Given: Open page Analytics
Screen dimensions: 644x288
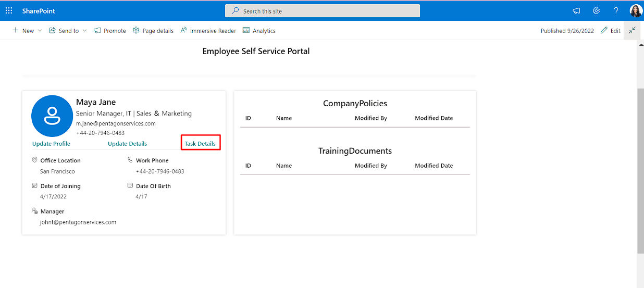Looking at the screenshot, I should coord(259,31).
